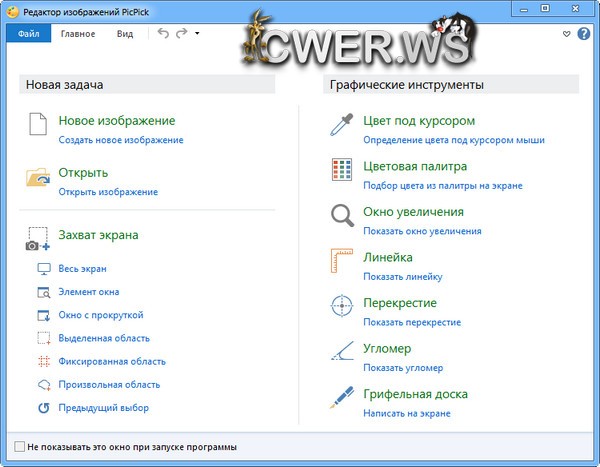The height and width of the screenshot is (467, 600).
Task: Open the color palette grid icon
Action: pyautogui.click(x=342, y=171)
